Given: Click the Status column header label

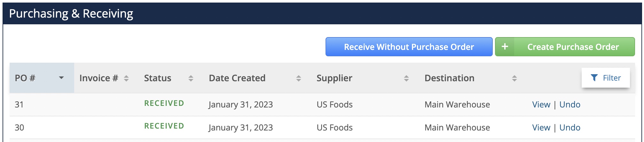Looking at the screenshot, I should (x=158, y=78).
